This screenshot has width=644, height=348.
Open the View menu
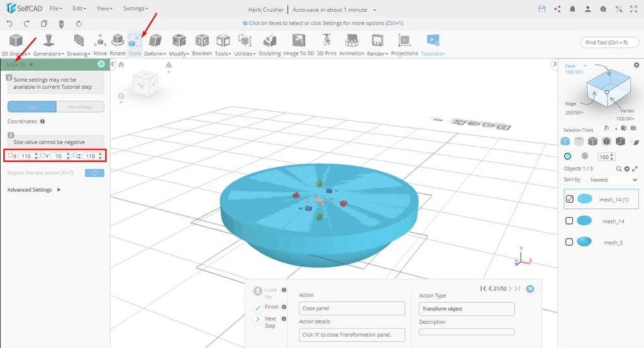(104, 8)
